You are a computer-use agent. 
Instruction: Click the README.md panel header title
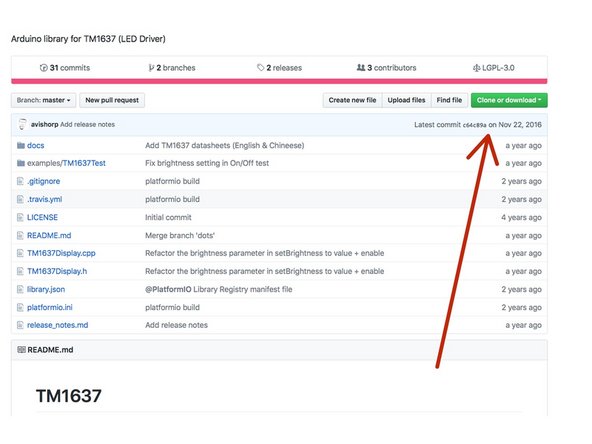point(50,350)
